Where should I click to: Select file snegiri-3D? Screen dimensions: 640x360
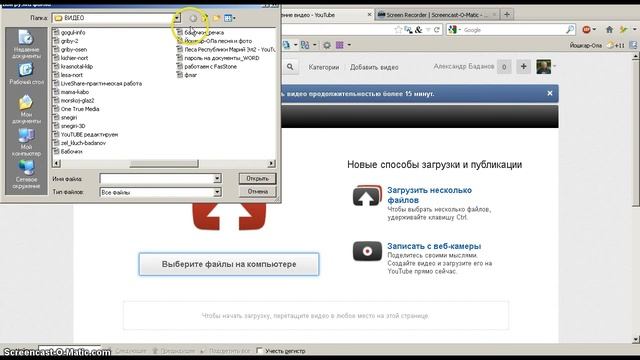(x=69, y=126)
